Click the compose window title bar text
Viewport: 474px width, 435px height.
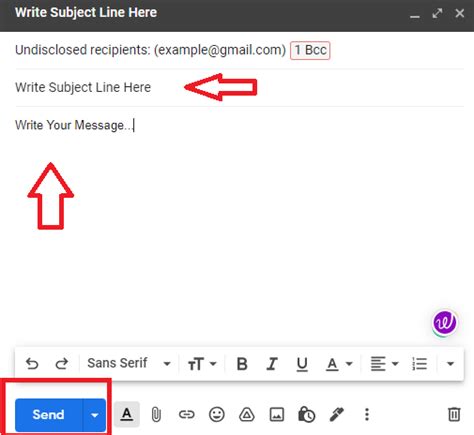pos(86,13)
